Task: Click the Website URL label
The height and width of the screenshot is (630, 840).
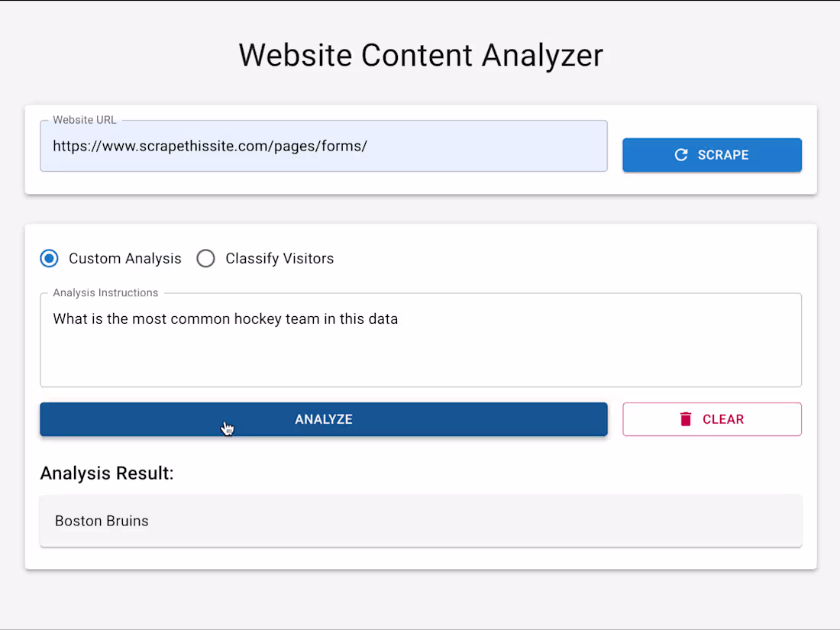Action: pos(84,120)
